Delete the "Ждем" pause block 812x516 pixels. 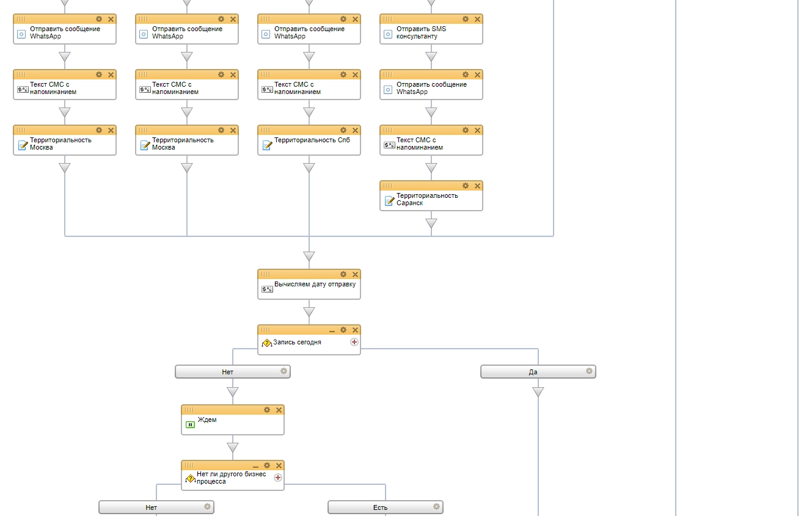click(279, 410)
